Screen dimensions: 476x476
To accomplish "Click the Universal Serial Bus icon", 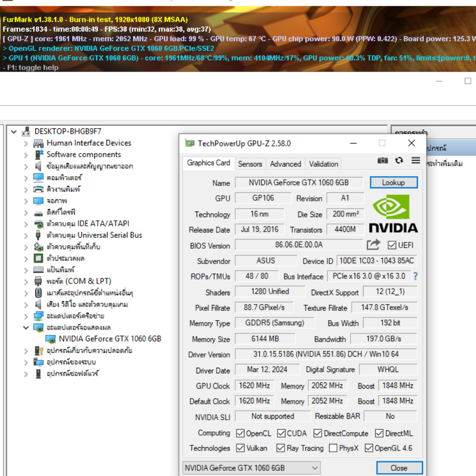I will coord(38,235).
